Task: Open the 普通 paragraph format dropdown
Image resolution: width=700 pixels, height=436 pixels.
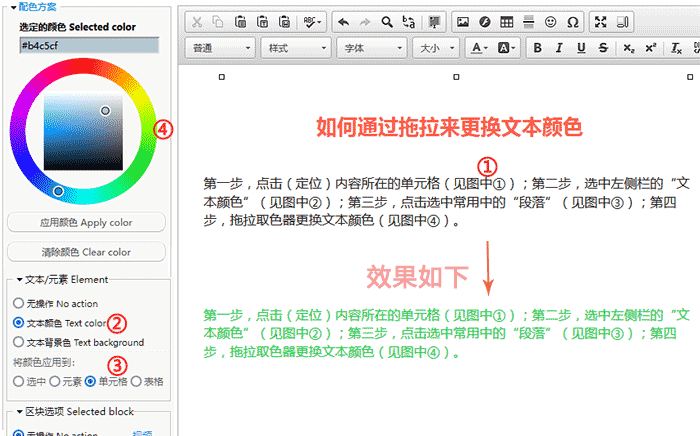Action: point(220,48)
